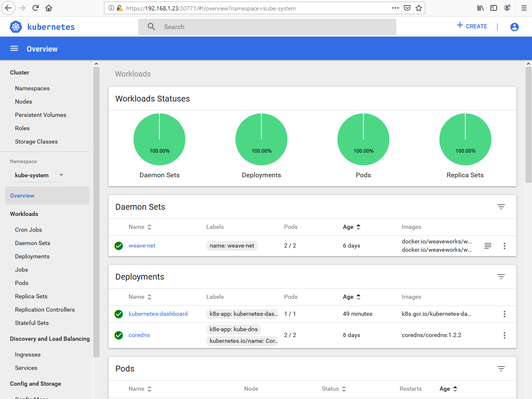
Task: Open the kubernetes-dashboard deployment link
Action: (158, 314)
